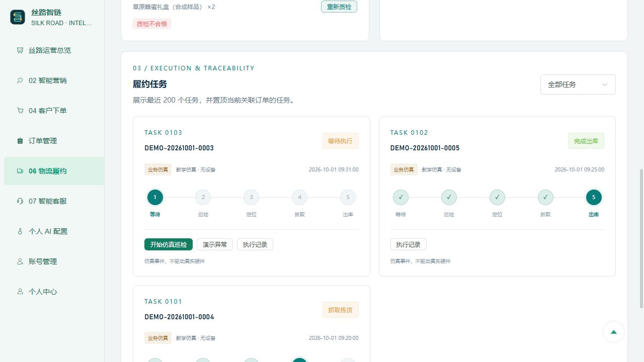Click the checked 等待 step in TASK 0102
The width and height of the screenshot is (644, 362).
tap(400, 197)
